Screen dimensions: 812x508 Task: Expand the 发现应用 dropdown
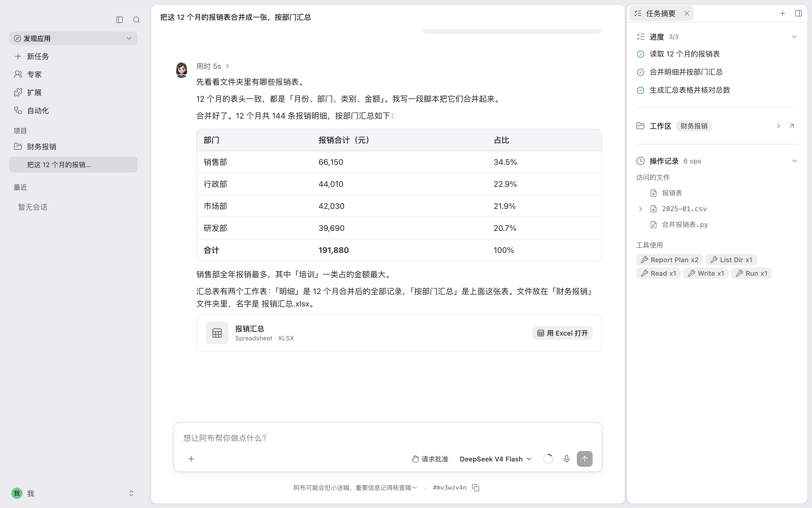73,38
